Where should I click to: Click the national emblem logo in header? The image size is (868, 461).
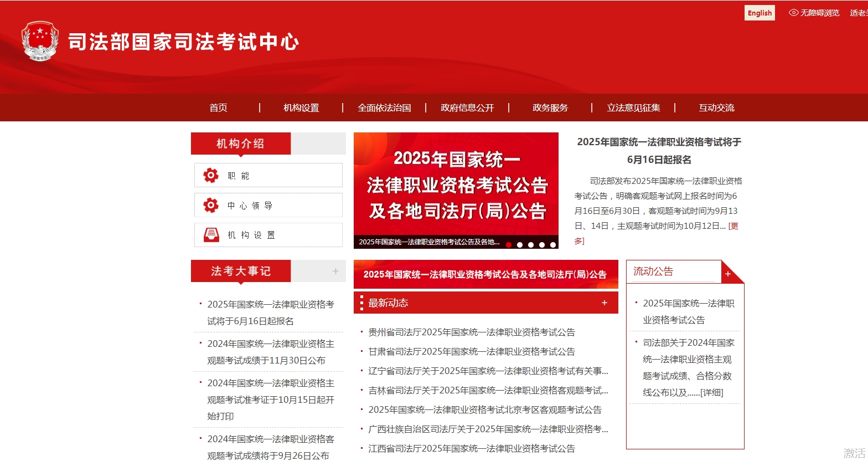(x=40, y=41)
